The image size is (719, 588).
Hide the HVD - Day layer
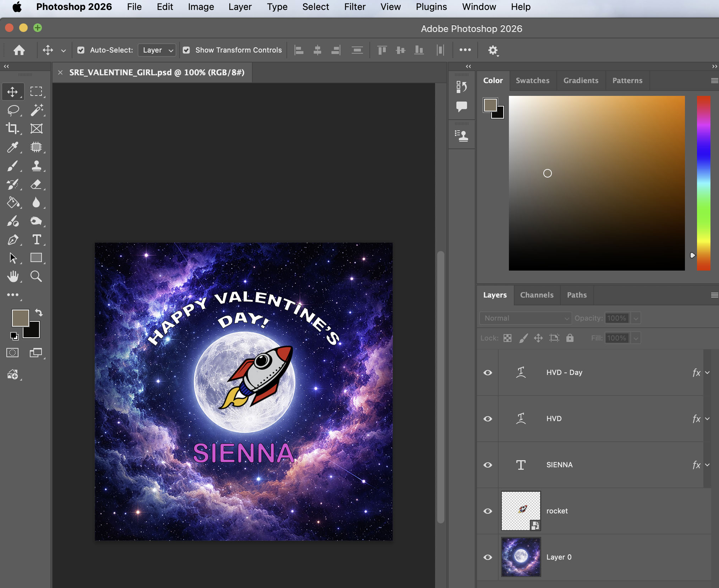[x=488, y=372]
